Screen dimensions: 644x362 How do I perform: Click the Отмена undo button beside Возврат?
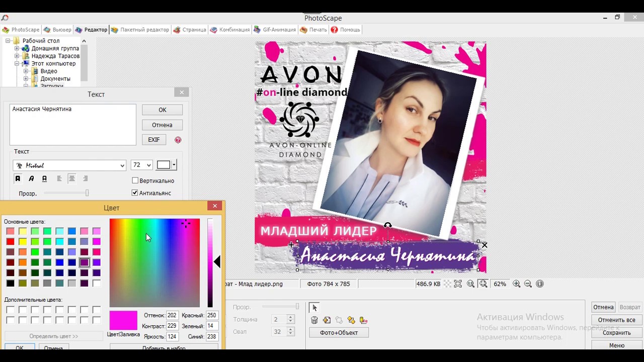[x=603, y=307]
